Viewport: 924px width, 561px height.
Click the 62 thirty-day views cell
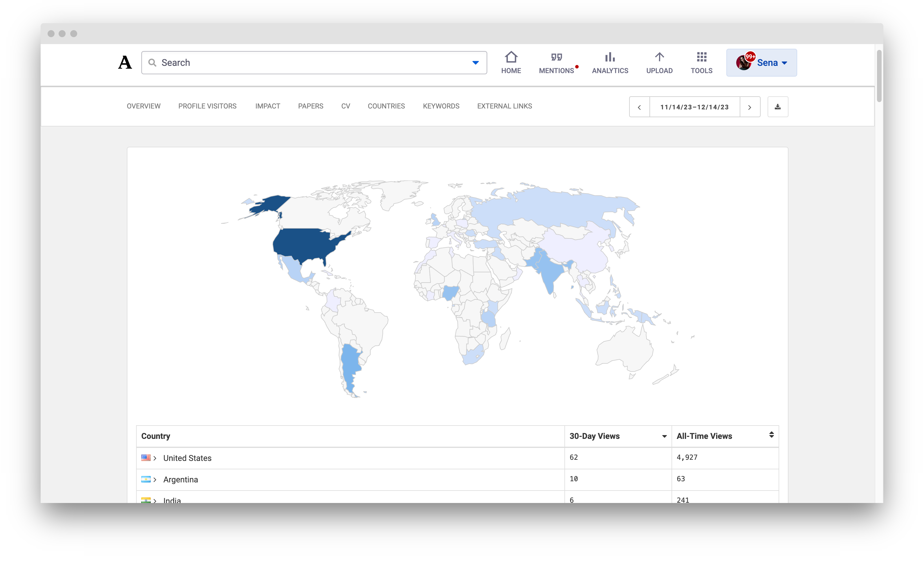[618, 457]
